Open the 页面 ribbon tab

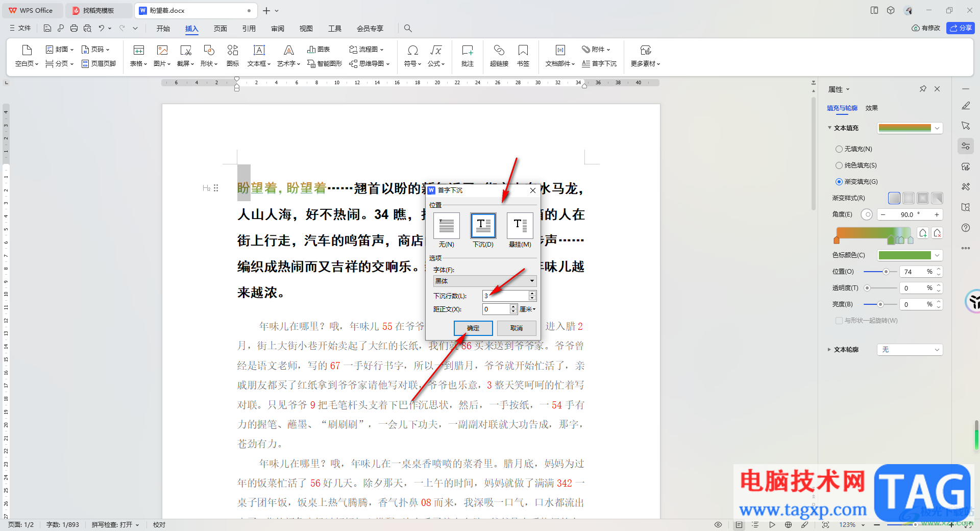[x=220, y=29]
